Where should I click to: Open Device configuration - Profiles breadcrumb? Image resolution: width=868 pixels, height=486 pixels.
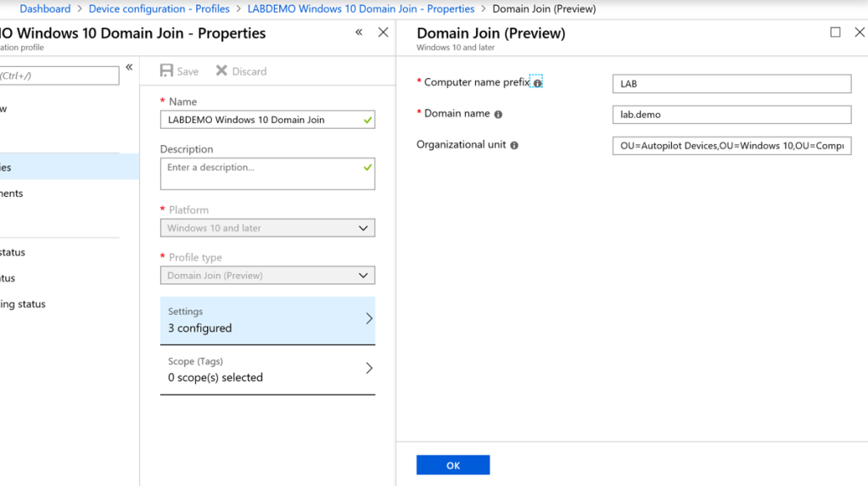coord(159,8)
